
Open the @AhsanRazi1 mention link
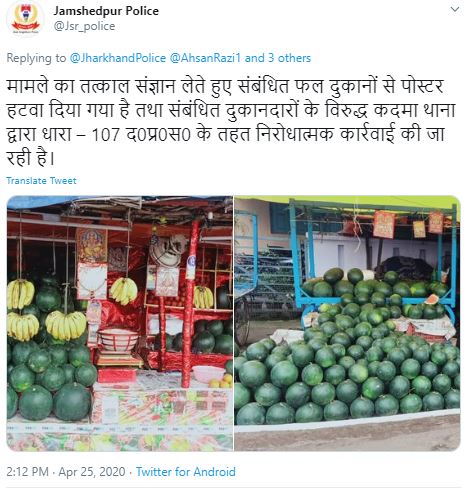point(205,58)
